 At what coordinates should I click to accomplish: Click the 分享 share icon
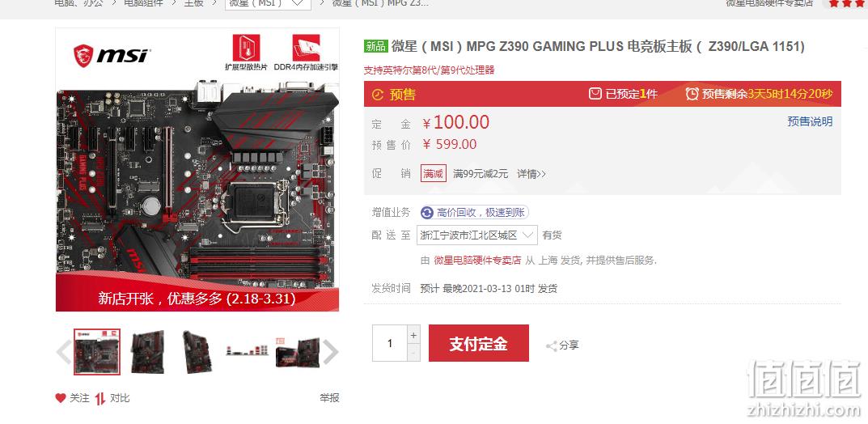[552, 346]
